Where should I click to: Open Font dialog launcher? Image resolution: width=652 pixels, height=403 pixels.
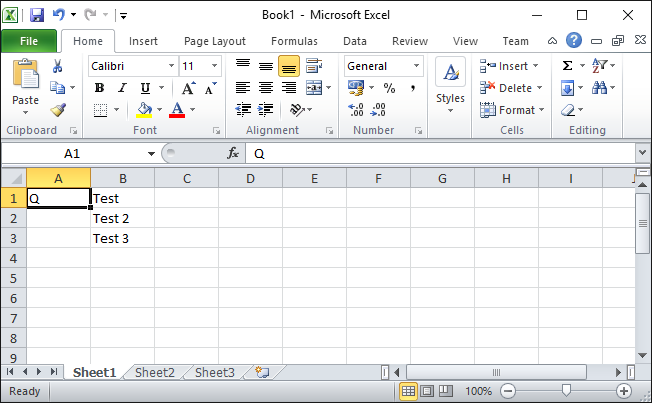pos(217,131)
